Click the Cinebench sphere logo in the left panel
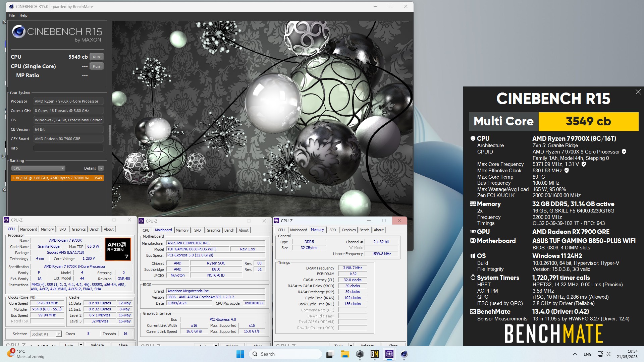 coord(19,32)
